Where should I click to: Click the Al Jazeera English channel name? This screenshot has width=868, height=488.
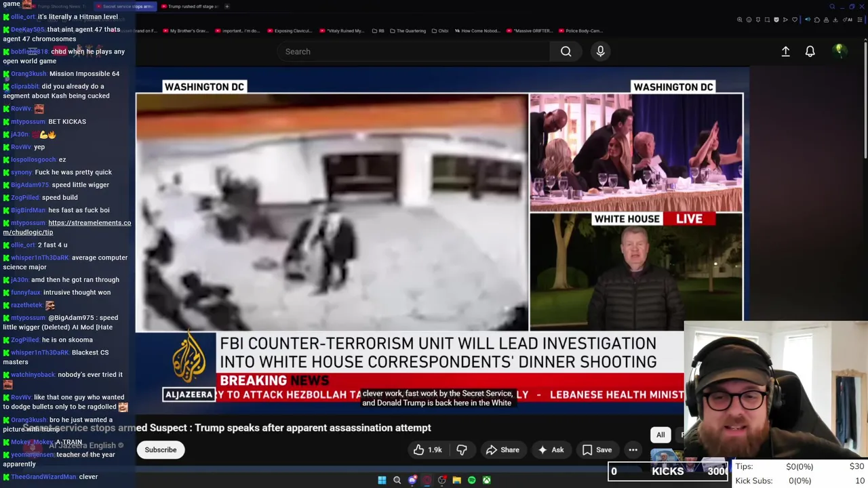83,445
